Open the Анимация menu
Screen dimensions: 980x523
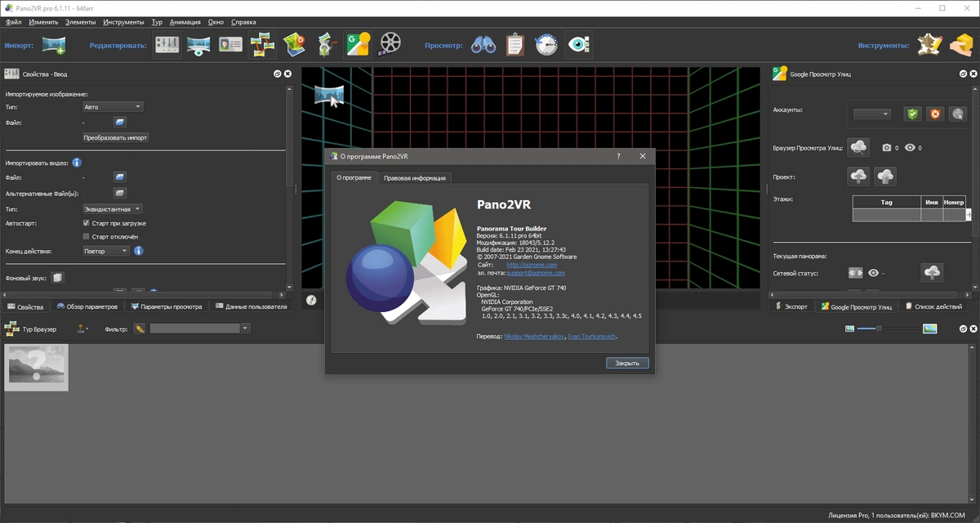pos(185,22)
